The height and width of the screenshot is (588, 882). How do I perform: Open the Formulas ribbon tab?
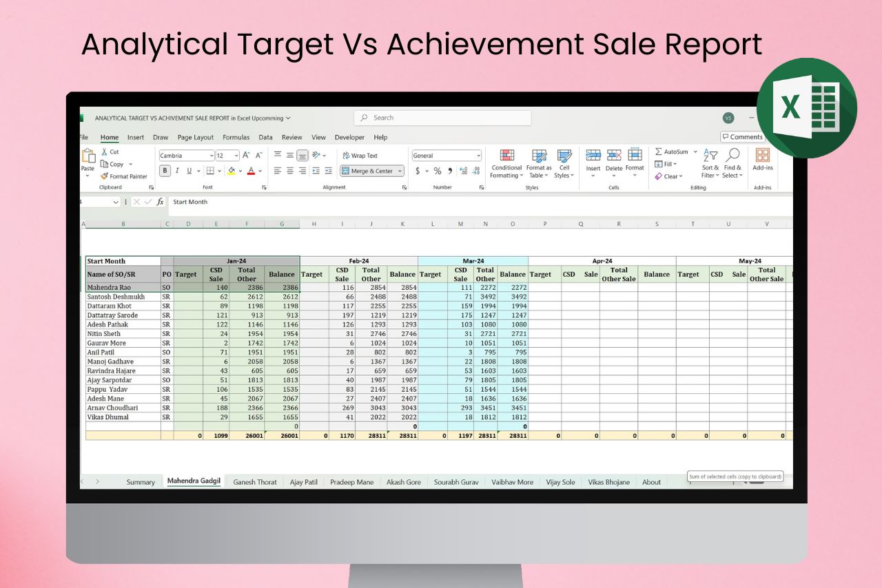pyautogui.click(x=236, y=137)
